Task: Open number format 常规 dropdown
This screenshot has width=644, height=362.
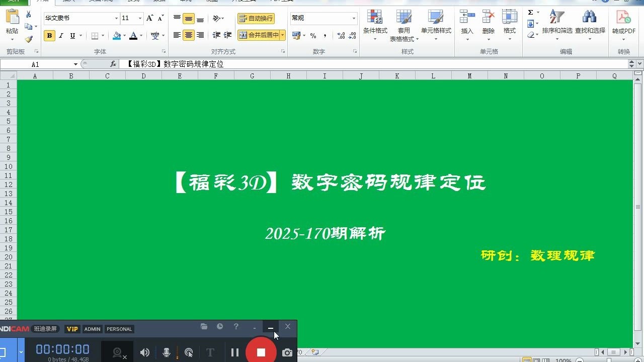Action: point(354,18)
